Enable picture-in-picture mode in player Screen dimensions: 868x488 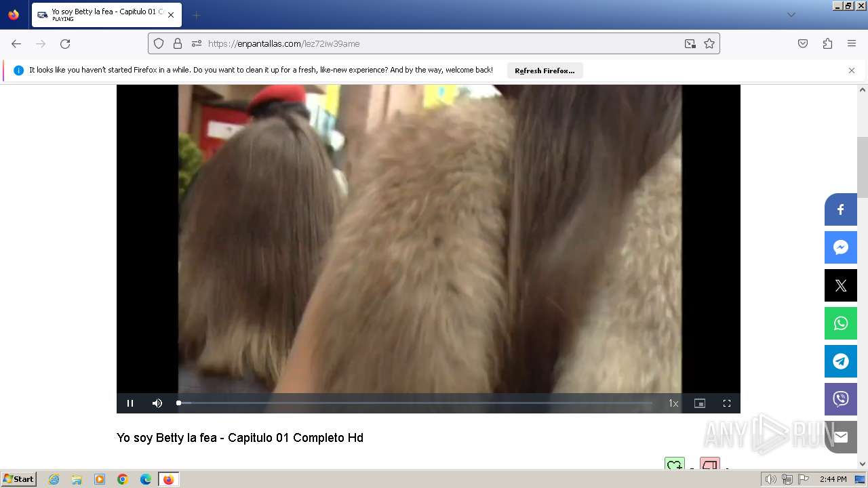(700, 403)
